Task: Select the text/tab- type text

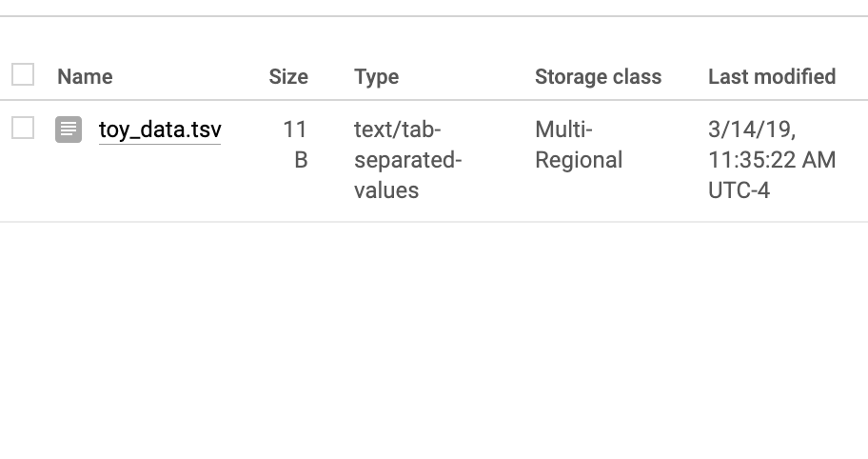Action: [x=398, y=130]
